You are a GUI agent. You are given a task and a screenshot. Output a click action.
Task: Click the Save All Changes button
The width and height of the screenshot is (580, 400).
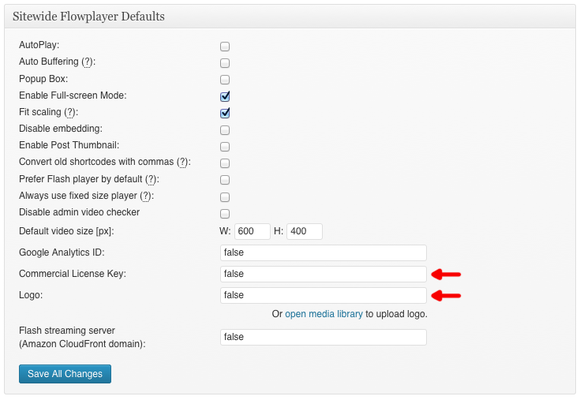pos(65,374)
